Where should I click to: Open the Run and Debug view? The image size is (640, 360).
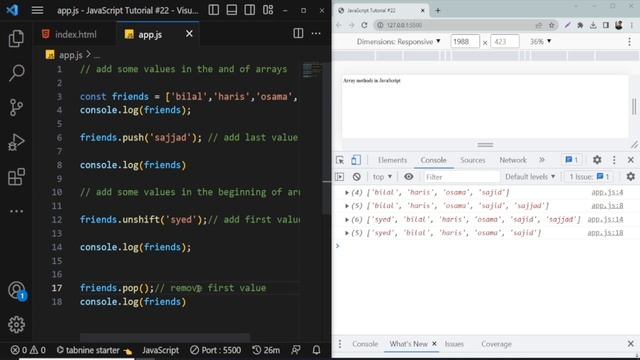coord(16,142)
